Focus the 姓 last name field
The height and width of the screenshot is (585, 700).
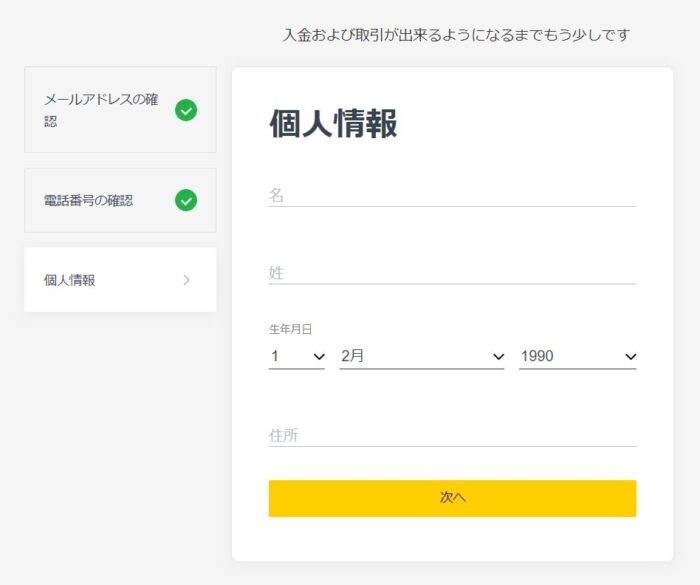[x=452, y=273]
